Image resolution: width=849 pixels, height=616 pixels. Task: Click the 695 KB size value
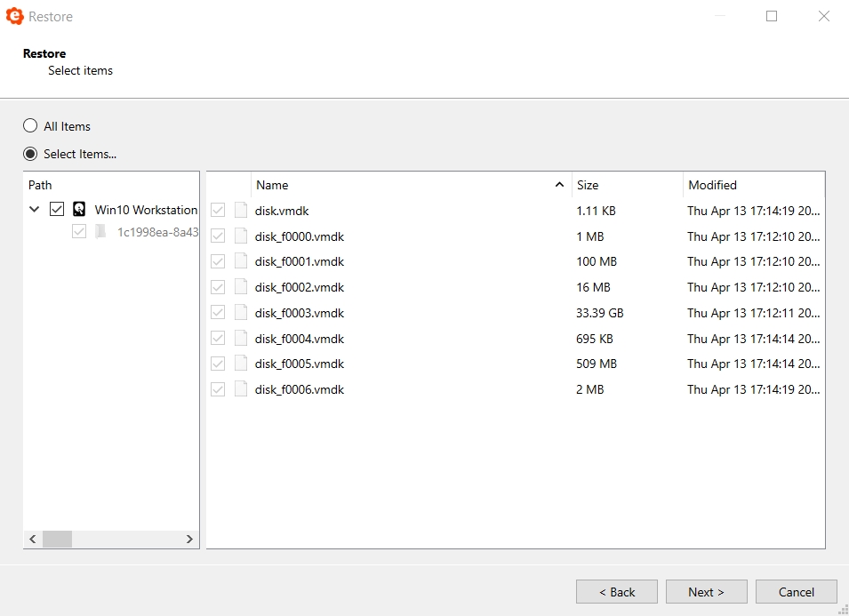(595, 339)
